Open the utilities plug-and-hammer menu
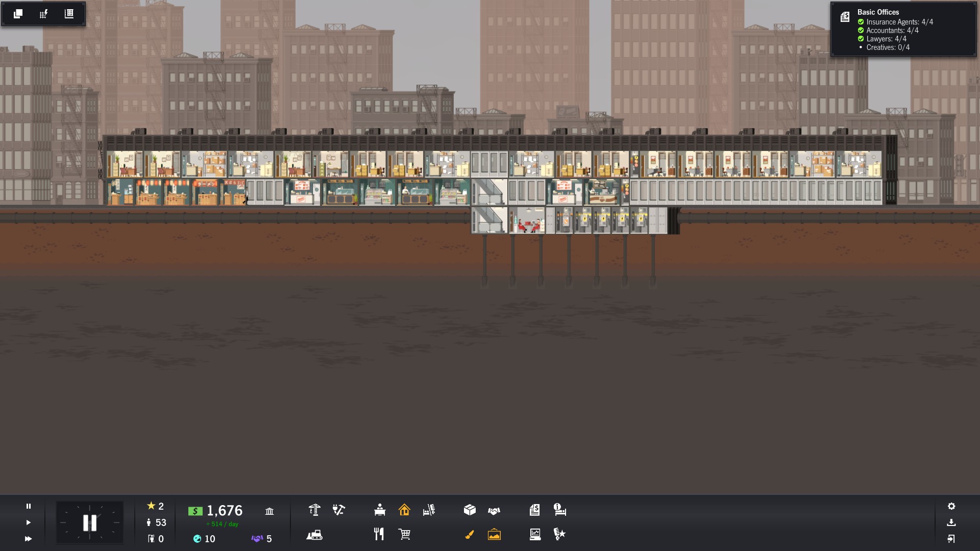The height and width of the screenshot is (551, 980). click(x=339, y=510)
